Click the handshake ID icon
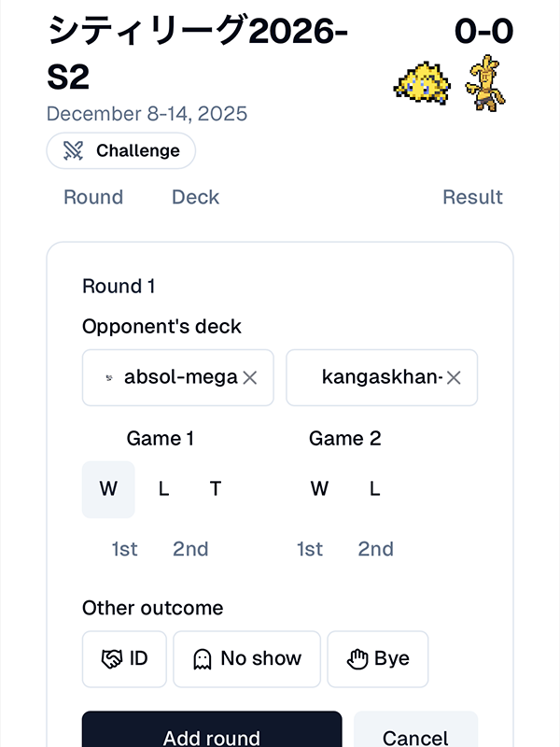Image resolution: width=560 pixels, height=747 pixels. [x=112, y=658]
